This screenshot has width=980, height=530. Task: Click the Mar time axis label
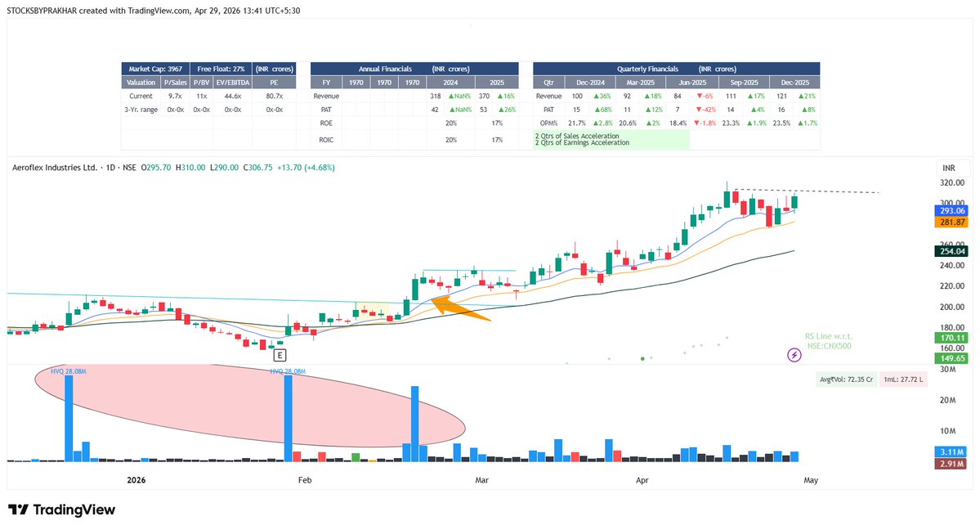pyautogui.click(x=482, y=481)
